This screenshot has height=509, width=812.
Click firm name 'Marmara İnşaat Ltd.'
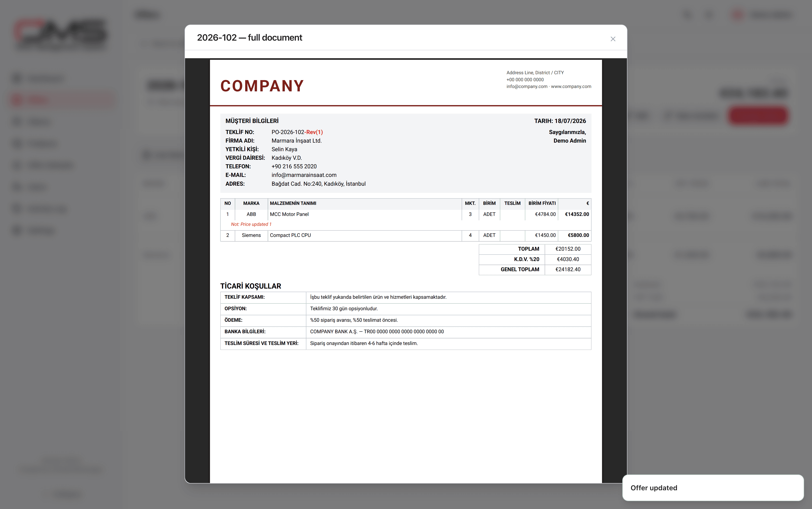click(296, 141)
